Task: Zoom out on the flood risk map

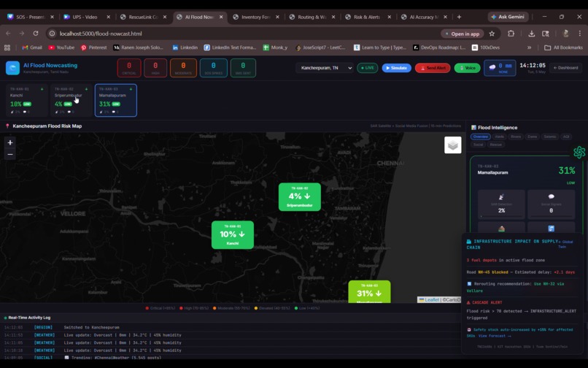Action: click(x=10, y=154)
